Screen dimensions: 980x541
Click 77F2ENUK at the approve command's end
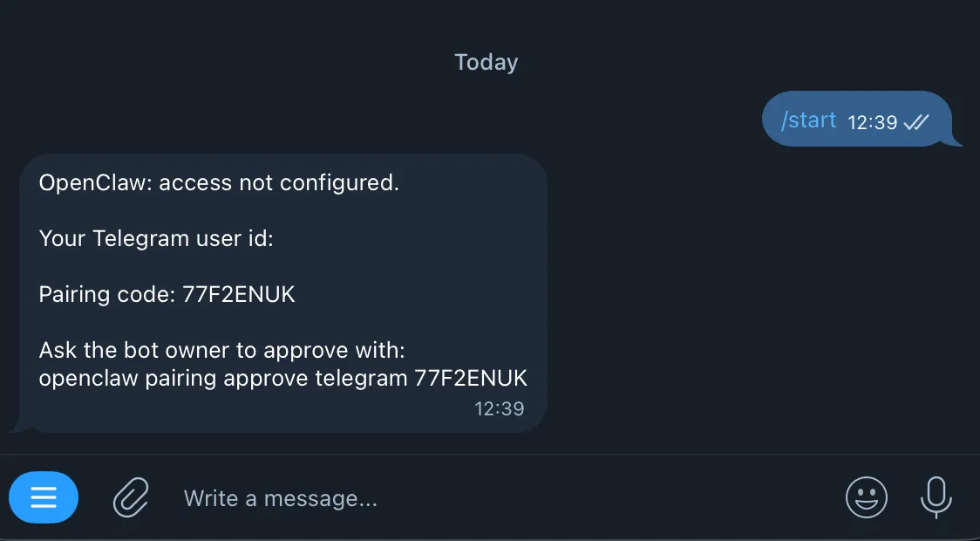tap(471, 378)
